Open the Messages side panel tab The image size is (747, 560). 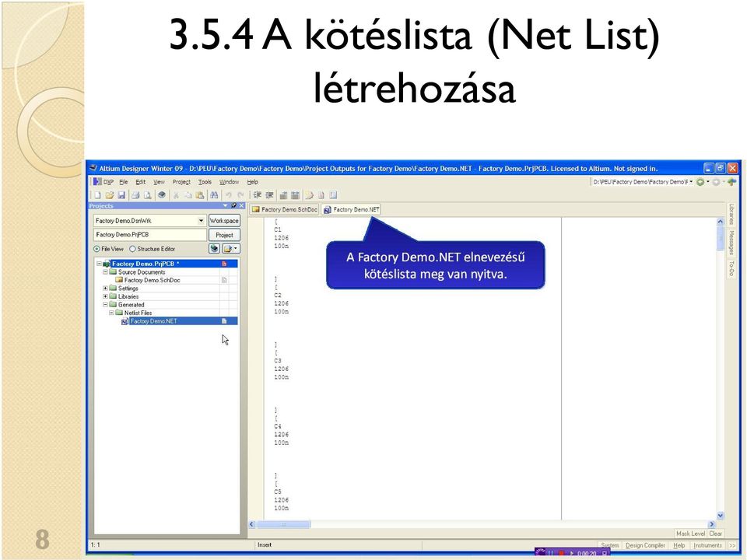[x=731, y=243]
